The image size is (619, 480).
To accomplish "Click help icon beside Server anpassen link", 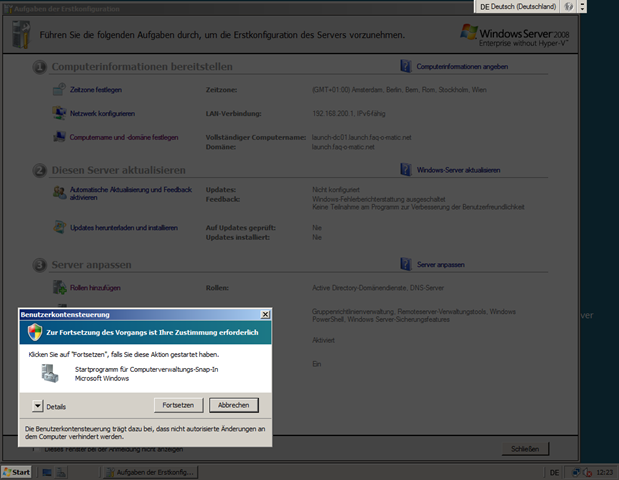I will pyautogui.click(x=406, y=264).
